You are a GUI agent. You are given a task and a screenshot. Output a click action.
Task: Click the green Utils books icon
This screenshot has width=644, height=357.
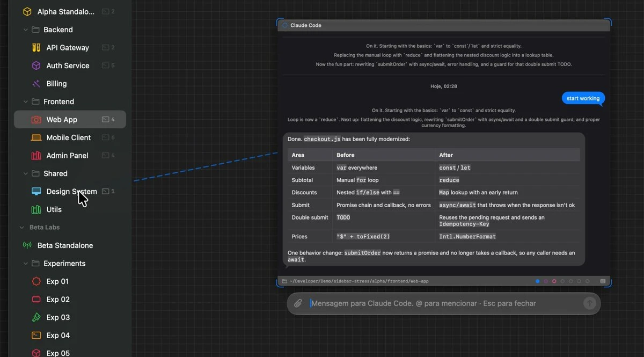36,209
